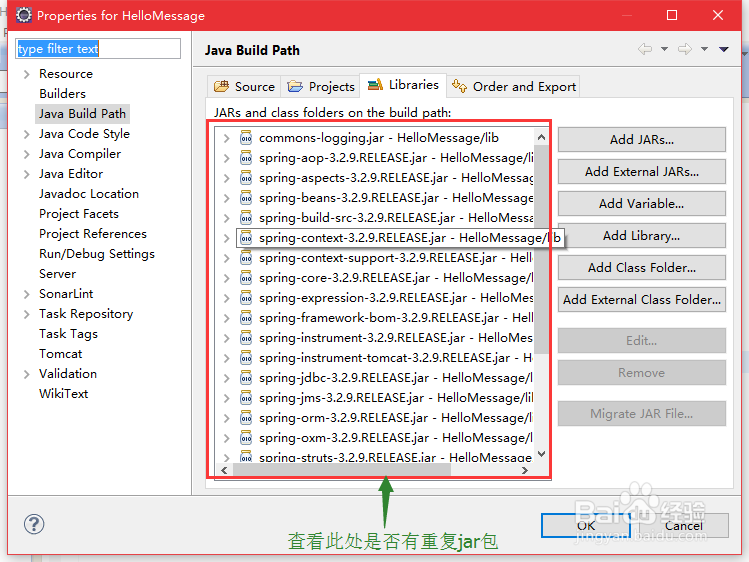Dismiss dialog with Cancel button
This screenshot has width=749, height=562.
[684, 525]
